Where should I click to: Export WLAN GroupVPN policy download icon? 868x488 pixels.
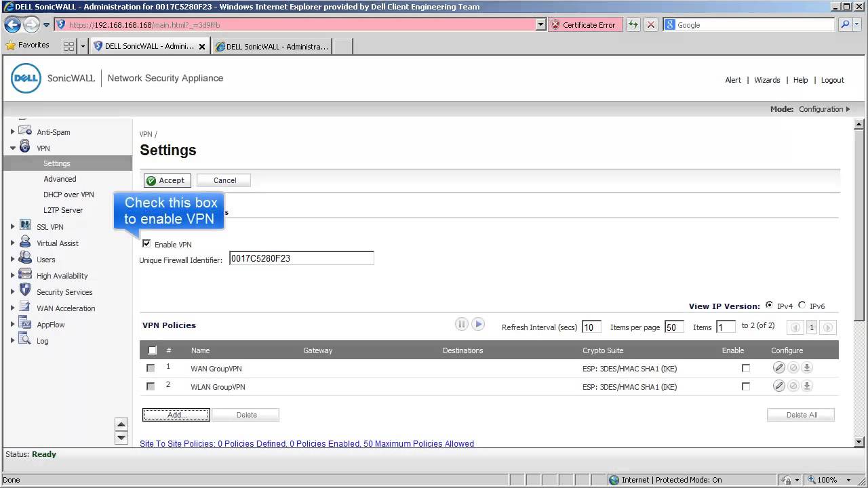pos(807,386)
